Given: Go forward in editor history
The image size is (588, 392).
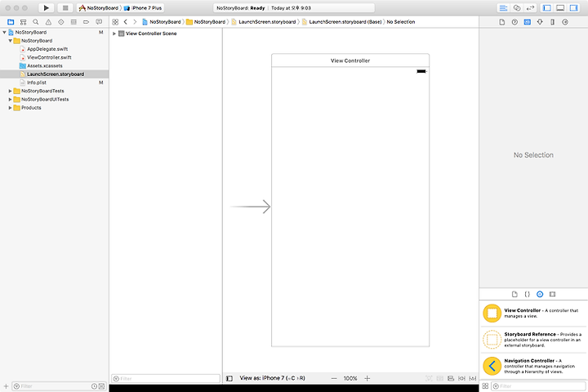Looking at the screenshot, I should (x=135, y=22).
